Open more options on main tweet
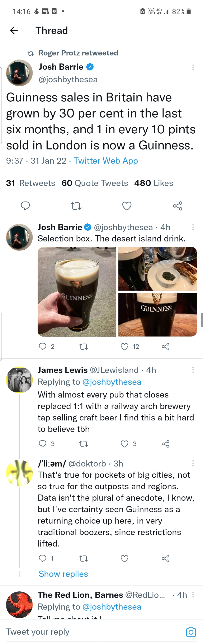This screenshot has width=203, height=644. tap(193, 67)
